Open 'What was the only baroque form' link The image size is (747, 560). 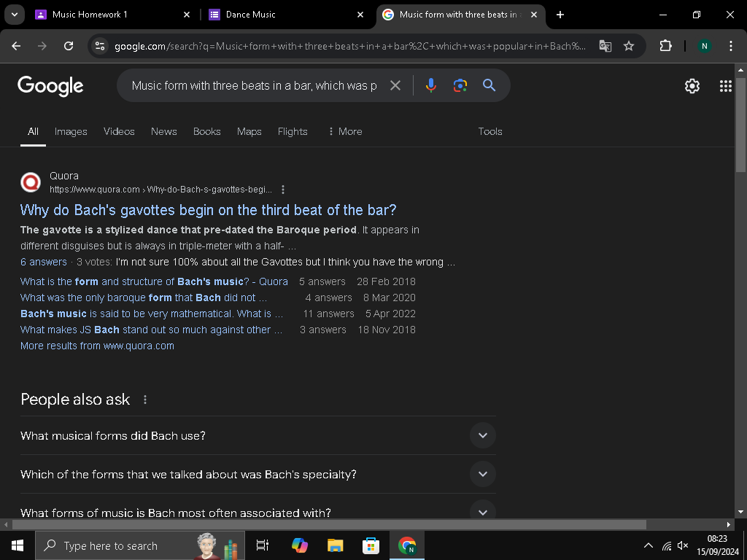[x=144, y=297]
